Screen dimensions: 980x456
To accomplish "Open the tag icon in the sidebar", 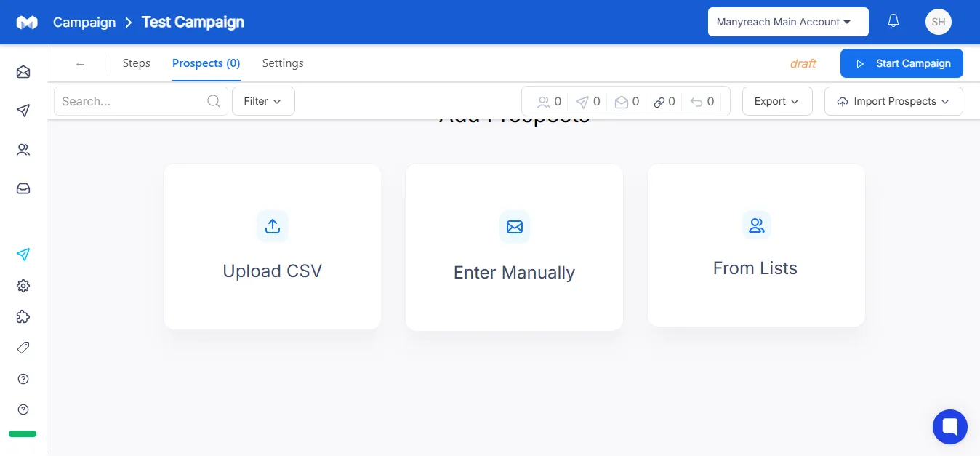I will pos(23,348).
